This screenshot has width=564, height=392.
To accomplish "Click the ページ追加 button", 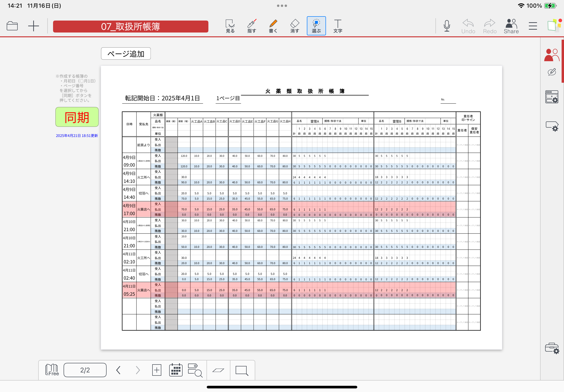I will (126, 54).
